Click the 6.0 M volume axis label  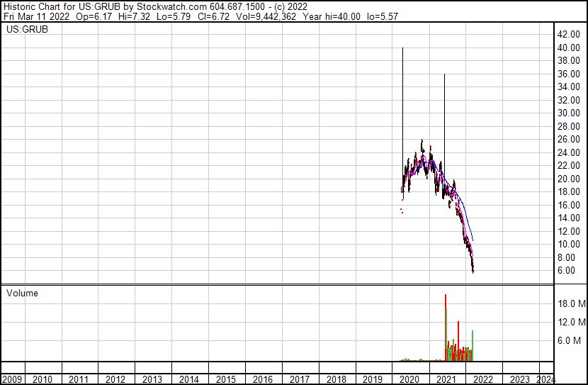[570, 340]
